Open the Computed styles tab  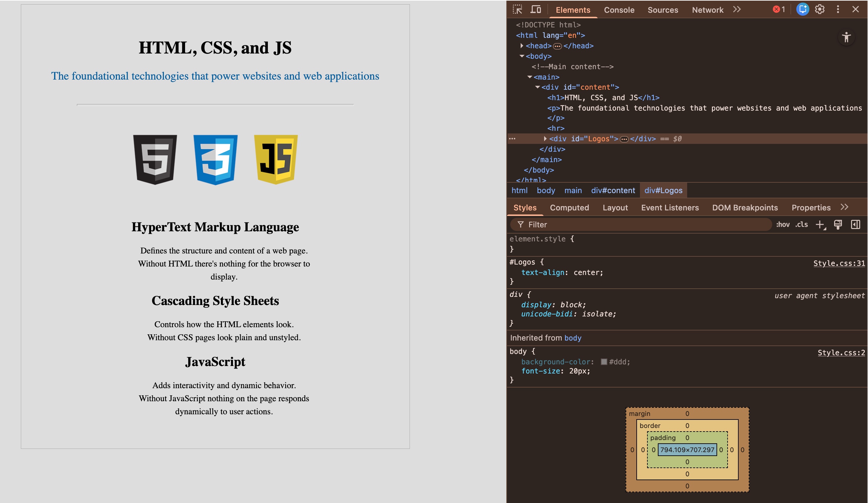569,207
